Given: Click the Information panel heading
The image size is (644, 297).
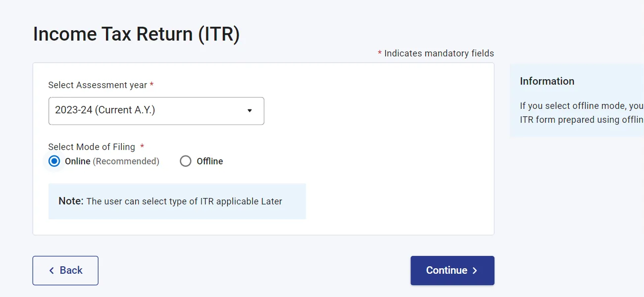Looking at the screenshot, I should 547,81.
